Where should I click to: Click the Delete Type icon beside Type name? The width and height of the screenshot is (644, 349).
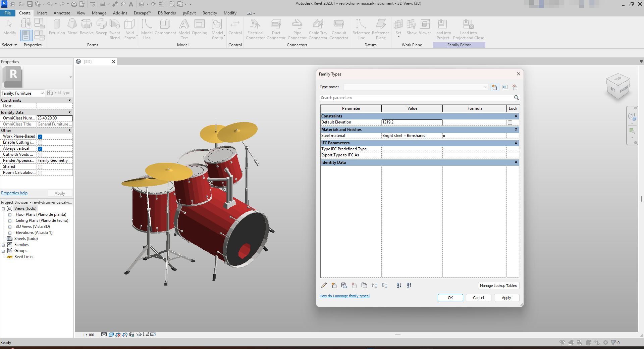515,87
